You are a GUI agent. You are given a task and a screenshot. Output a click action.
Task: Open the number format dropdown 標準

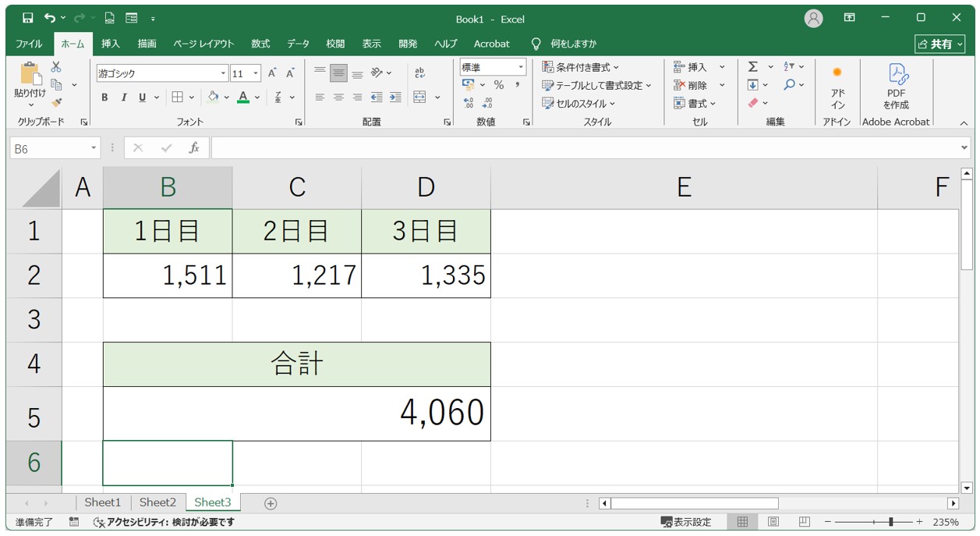point(521,68)
